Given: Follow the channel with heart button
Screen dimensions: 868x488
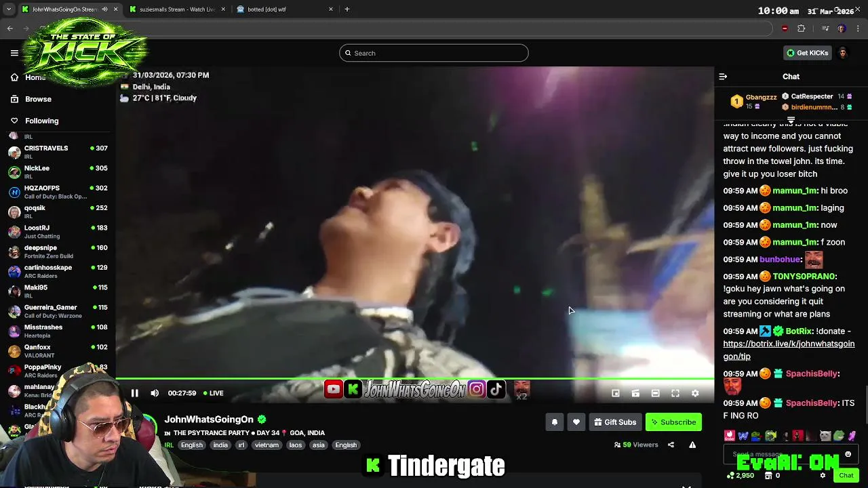Looking at the screenshot, I should 576,422.
